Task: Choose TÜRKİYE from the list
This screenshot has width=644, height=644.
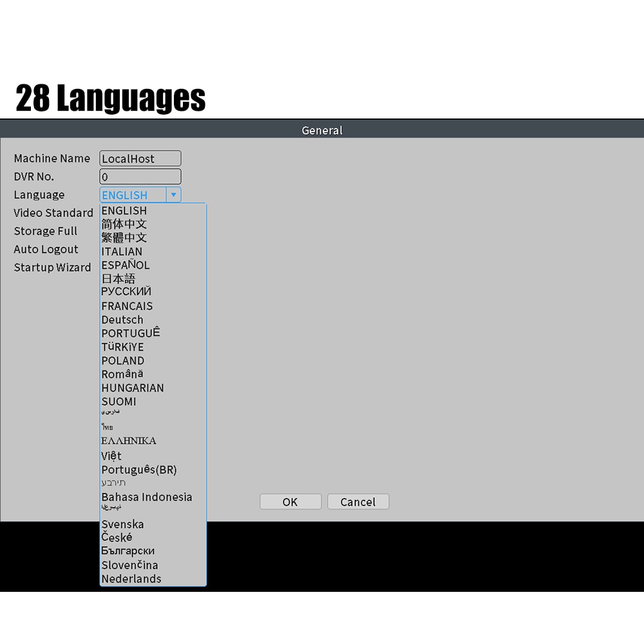Action: [153, 347]
